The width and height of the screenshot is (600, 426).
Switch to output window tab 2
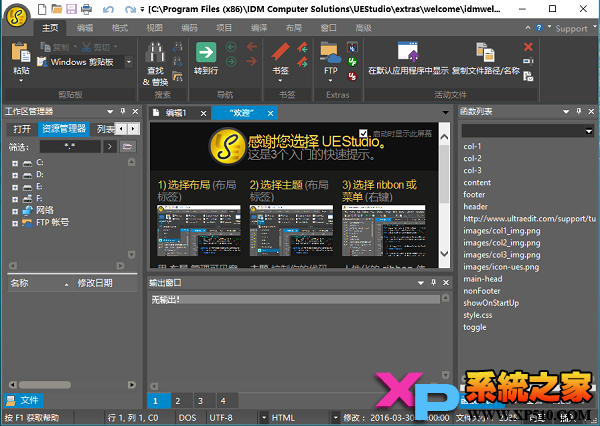coord(178,401)
